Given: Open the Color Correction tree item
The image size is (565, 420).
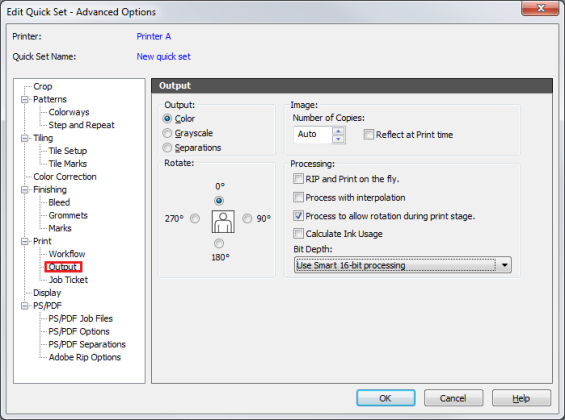Looking at the screenshot, I should [65, 177].
